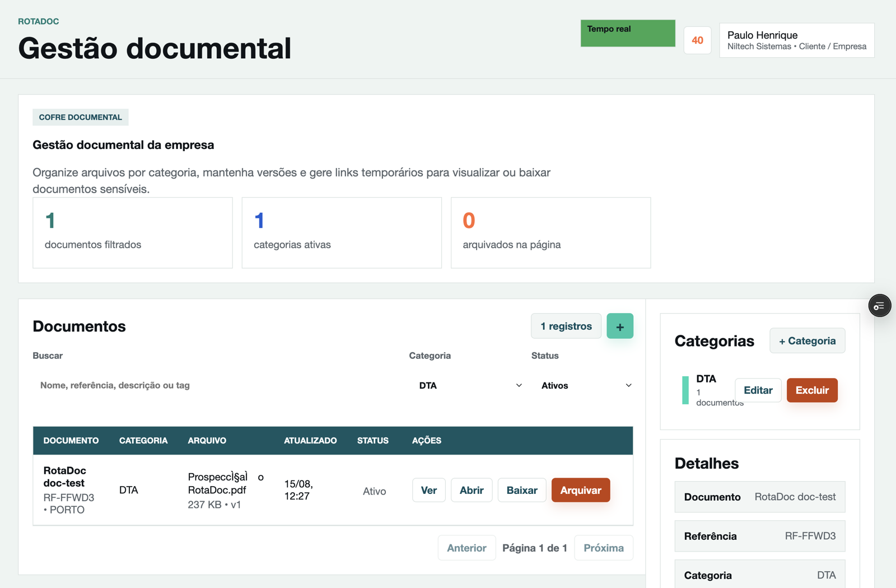Click the COFRE DOCUMENTAL tag
The width and height of the screenshot is (896, 588).
coord(81,117)
